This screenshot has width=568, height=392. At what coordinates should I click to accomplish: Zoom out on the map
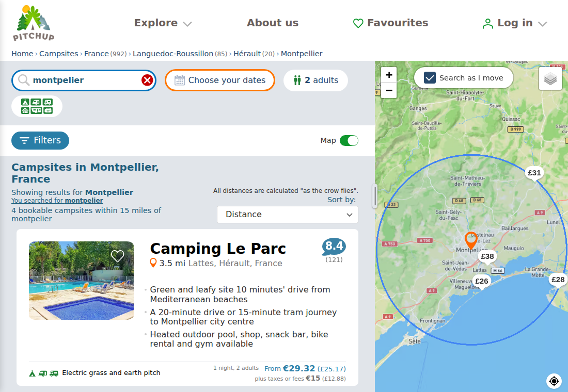click(x=389, y=90)
